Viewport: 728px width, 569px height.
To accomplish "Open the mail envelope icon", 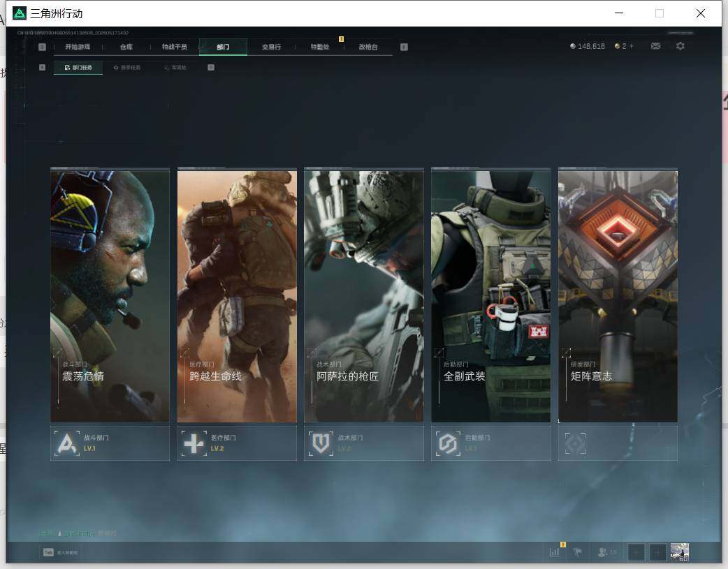I will point(655,46).
